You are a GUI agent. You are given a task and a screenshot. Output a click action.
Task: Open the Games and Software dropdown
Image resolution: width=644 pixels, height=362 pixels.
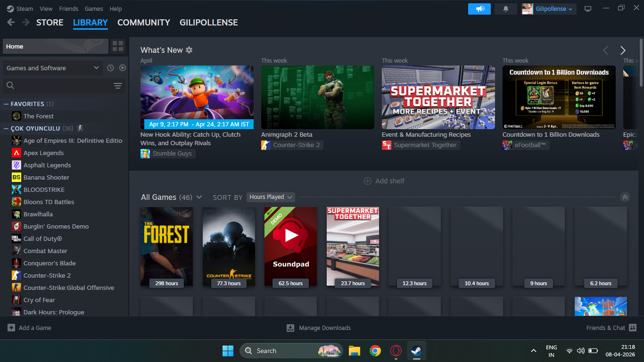point(52,68)
